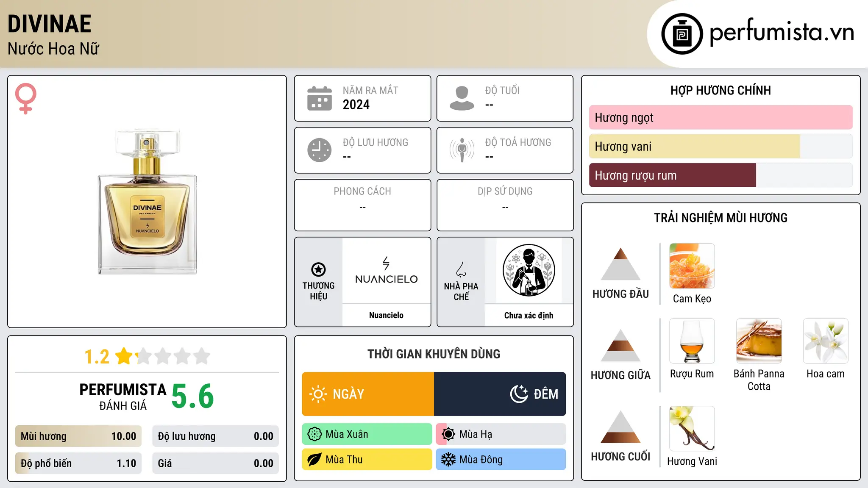
Task: Click the Hương Đầu top note pyramid icon
Action: point(620,264)
